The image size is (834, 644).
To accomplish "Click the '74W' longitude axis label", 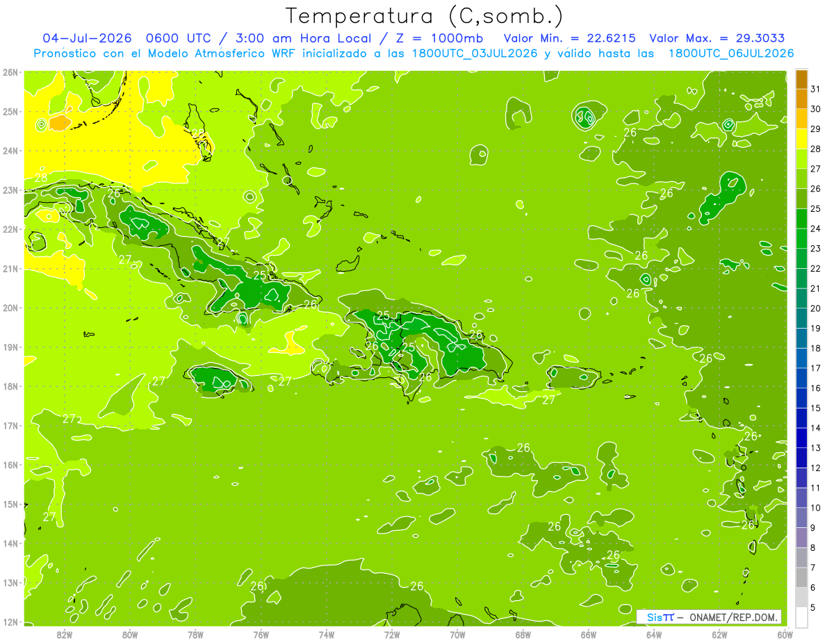I will point(326,634).
